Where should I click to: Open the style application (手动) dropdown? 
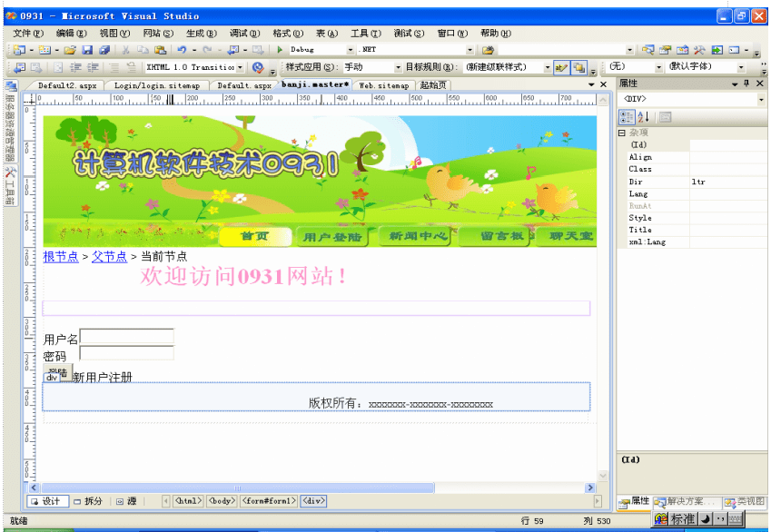[398, 67]
